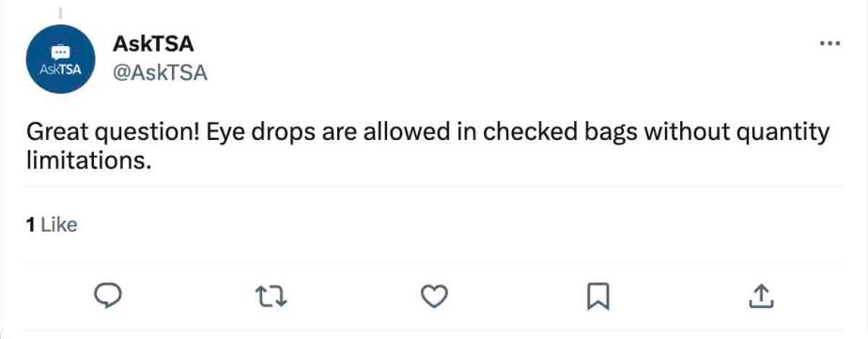Viewport: 868px width, 339px height.
Task: Select the tweet text about eye drops
Action: (x=428, y=146)
